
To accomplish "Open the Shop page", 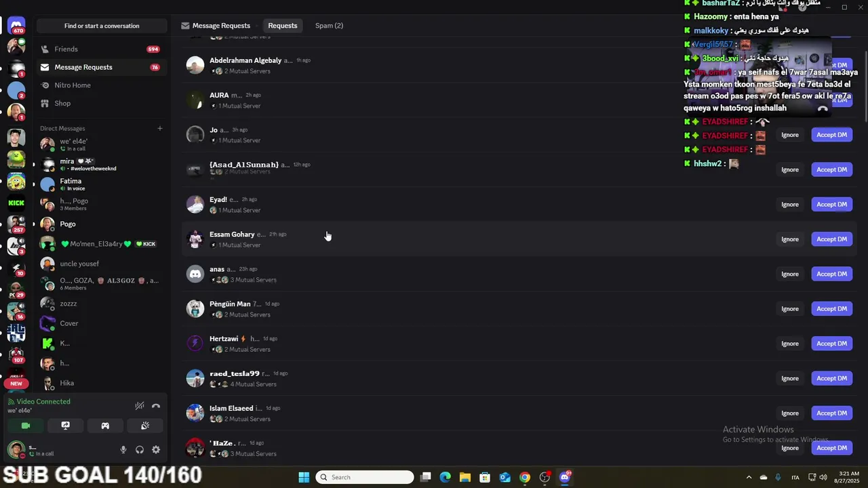I will click(100, 103).
